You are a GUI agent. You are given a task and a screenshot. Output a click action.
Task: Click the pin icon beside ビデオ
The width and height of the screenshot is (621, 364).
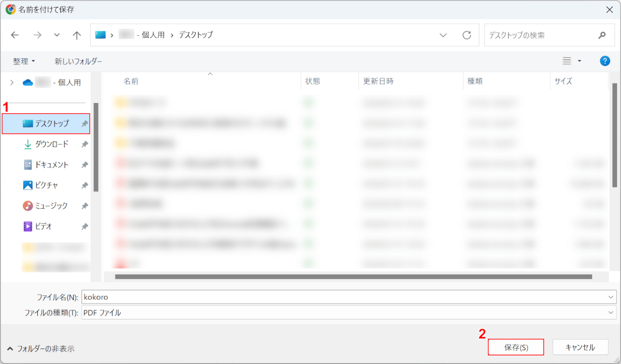(84, 226)
